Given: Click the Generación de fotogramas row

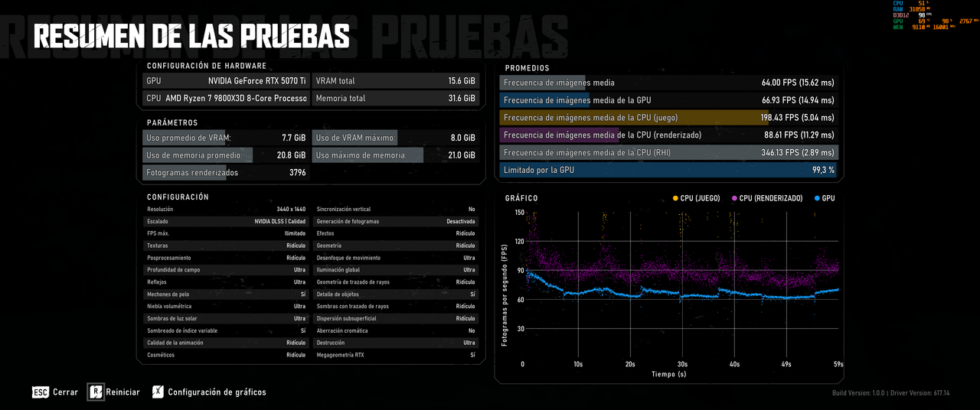Looking at the screenshot, I should click(396, 221).
